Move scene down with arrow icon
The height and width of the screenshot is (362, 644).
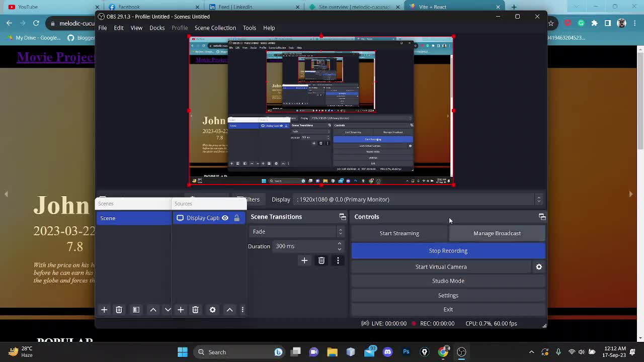tap(168, 310)
